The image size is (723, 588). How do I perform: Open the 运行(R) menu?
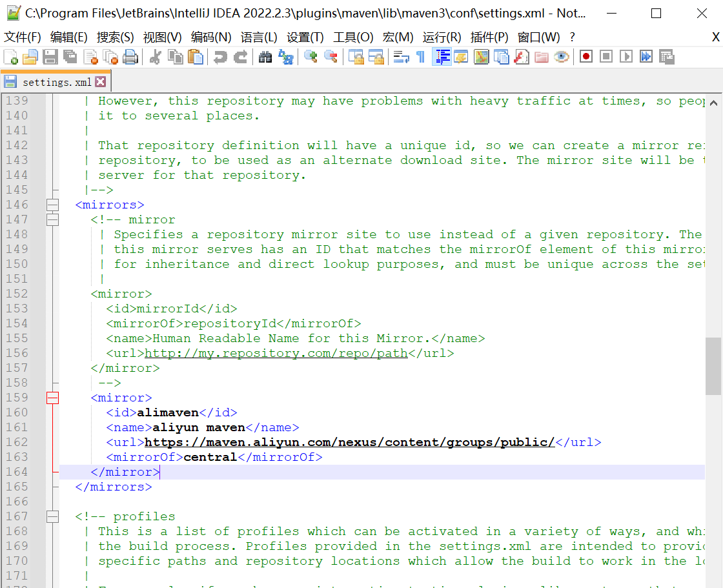[x=442, y=37]
